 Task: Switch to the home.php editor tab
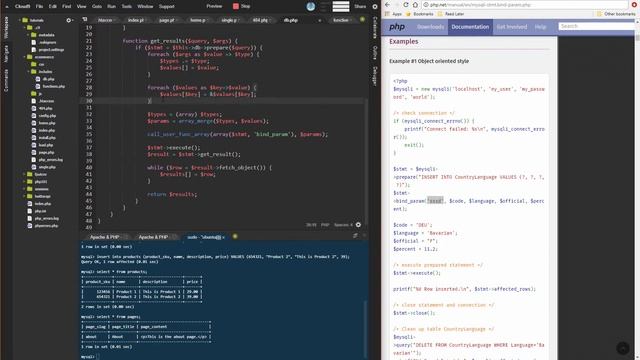click(x=198, y=20)
